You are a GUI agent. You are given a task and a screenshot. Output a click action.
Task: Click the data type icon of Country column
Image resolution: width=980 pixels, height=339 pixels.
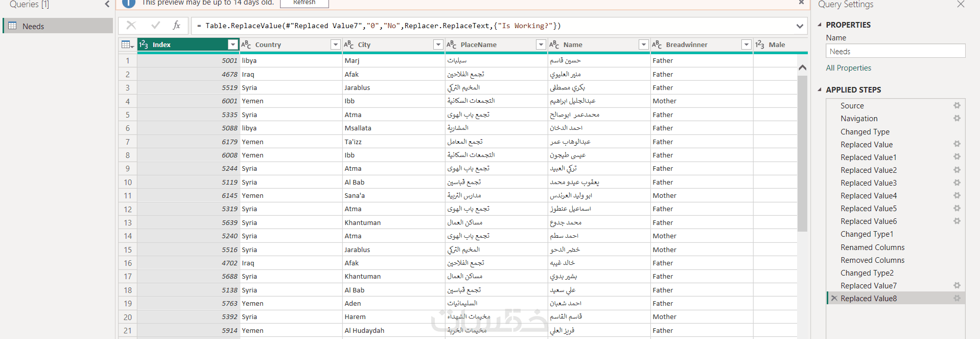pyautogui.click(x=246, y=45)
